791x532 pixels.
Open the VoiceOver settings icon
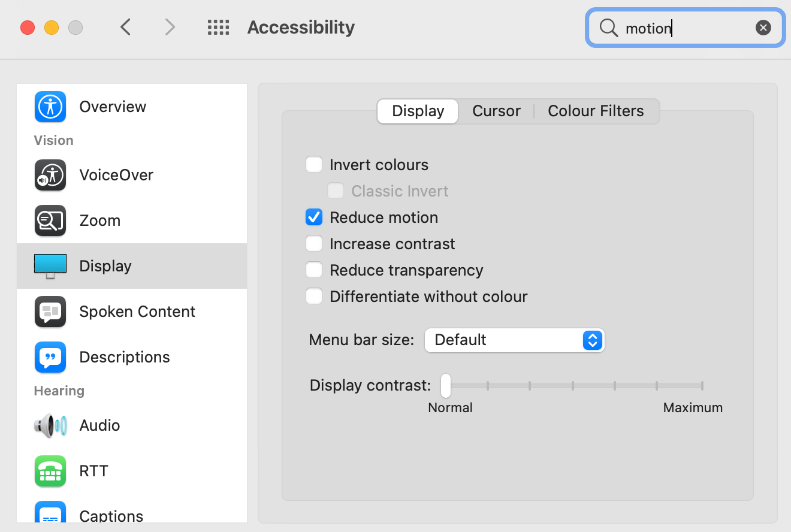[x=50, y=175]
